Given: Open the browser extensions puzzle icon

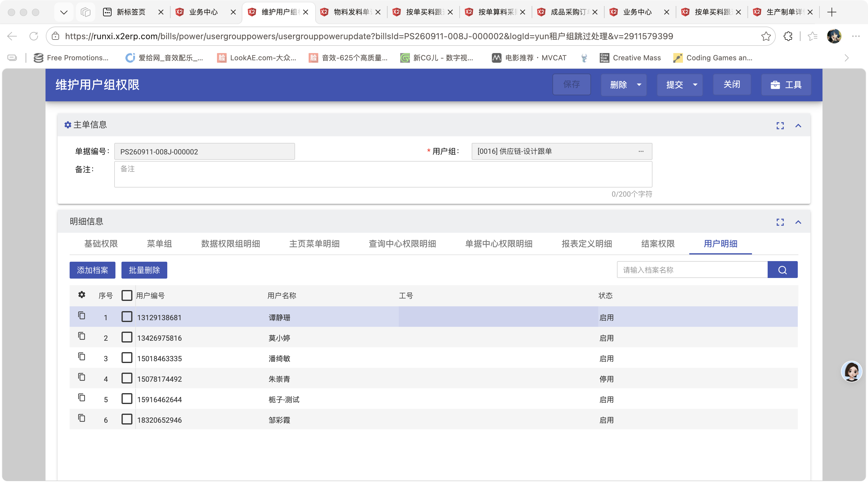Looking at the screenshot, I should 788,36.
